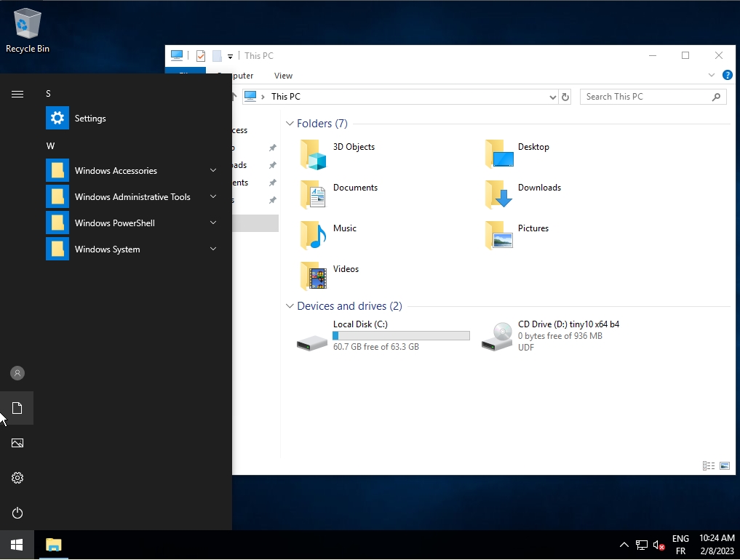The image size is (740, 560).
Task: Select the Music folder icon
Action: [x=314, y=236]
